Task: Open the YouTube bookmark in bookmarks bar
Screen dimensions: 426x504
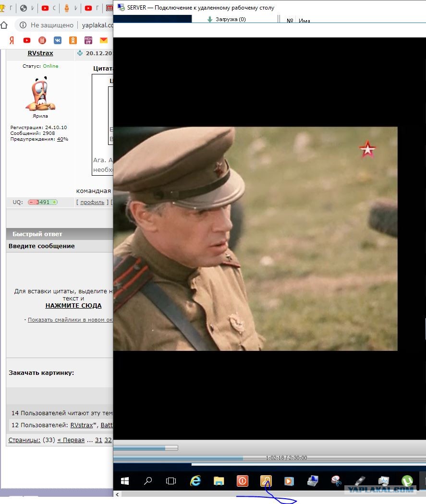Action: click(x=27, y=40)
